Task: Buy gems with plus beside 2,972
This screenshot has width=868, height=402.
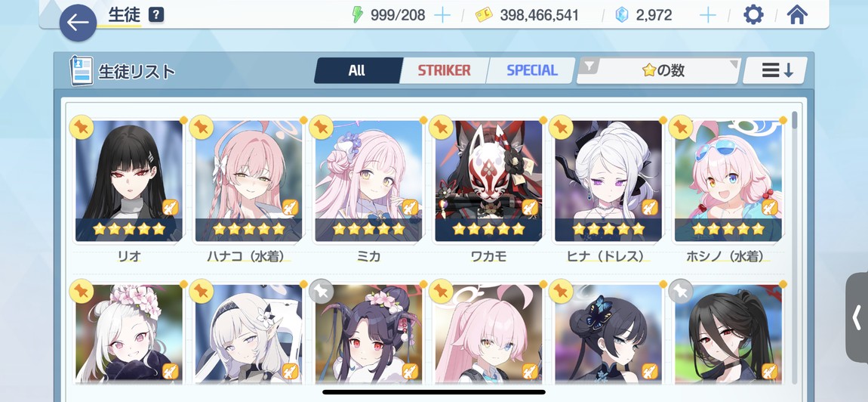Action: pos(708,15)
